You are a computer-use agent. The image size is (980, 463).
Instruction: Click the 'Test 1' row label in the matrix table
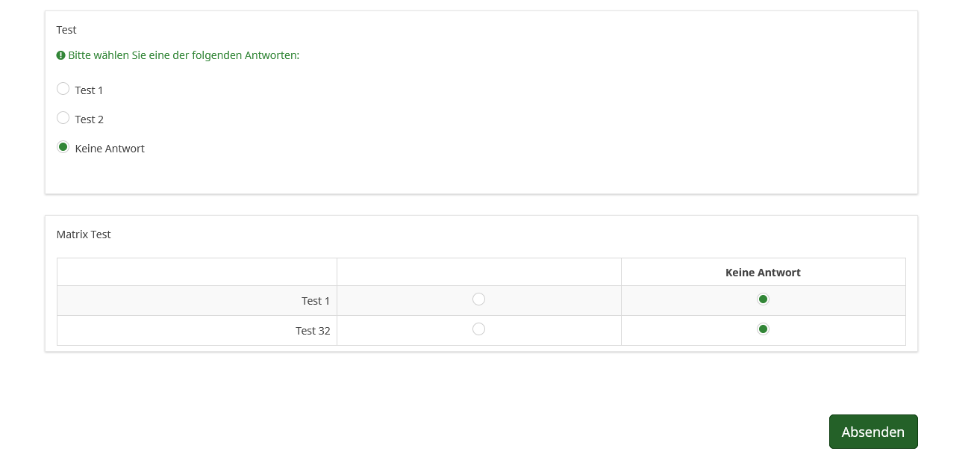pos(316,301)
